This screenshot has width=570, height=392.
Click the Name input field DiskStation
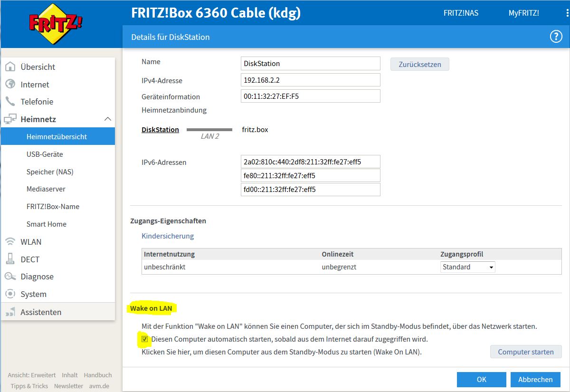click(311, 63)
